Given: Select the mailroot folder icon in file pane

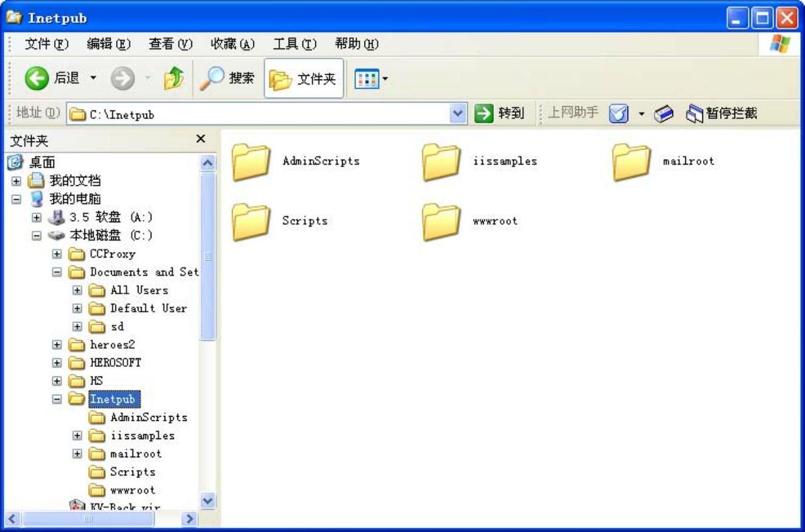Looking at the screenshot, I should (x=632, y=162).
